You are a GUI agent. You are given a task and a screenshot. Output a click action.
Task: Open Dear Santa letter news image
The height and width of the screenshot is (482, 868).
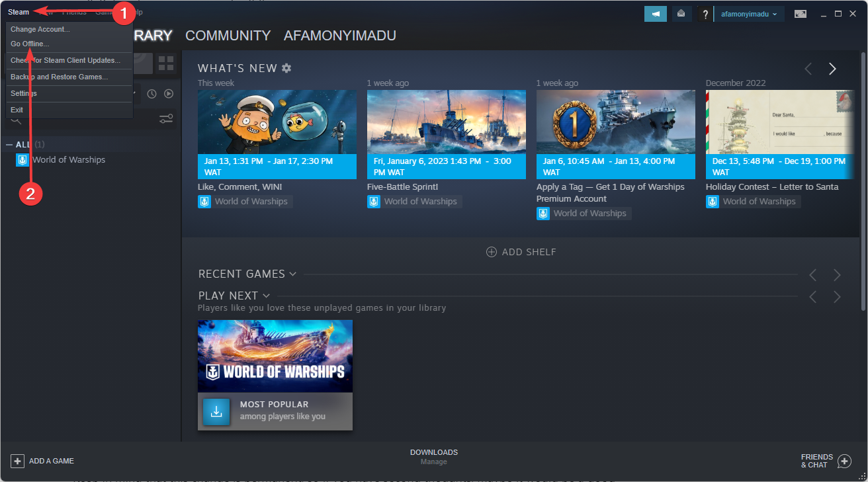coord(780,122)
